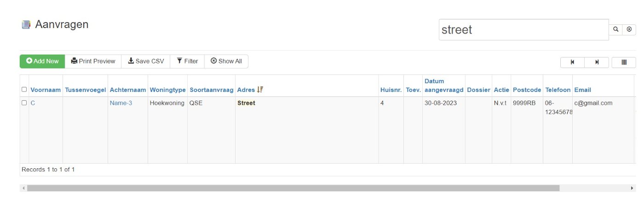The height and width of the screenshot is (217, 644).
Task: Click Show All button
Action: [226, 61]
